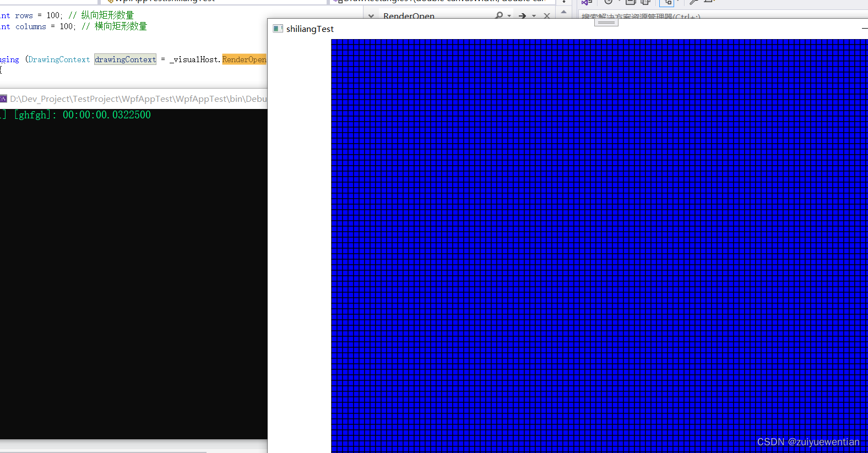Open the dropdown next to the find-next arrow
Viewport: 868px width, 453px height.
534,16
